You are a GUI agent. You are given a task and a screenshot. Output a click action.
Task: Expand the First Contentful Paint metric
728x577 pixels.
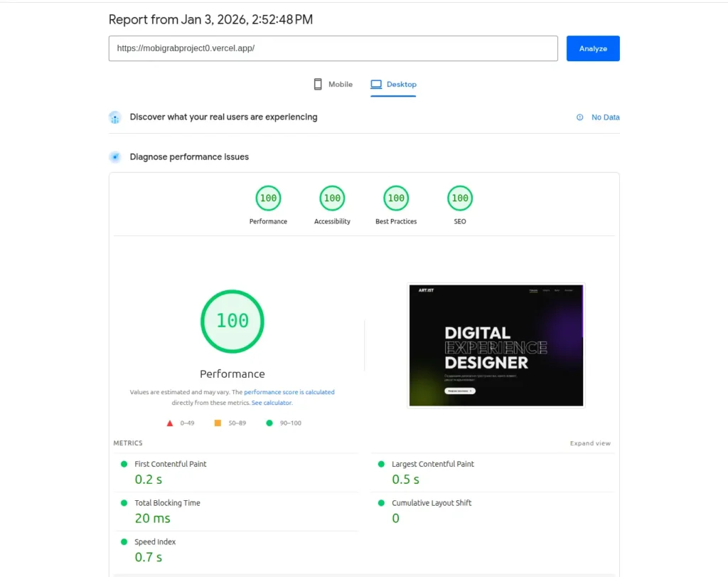(x=171, y=464)
